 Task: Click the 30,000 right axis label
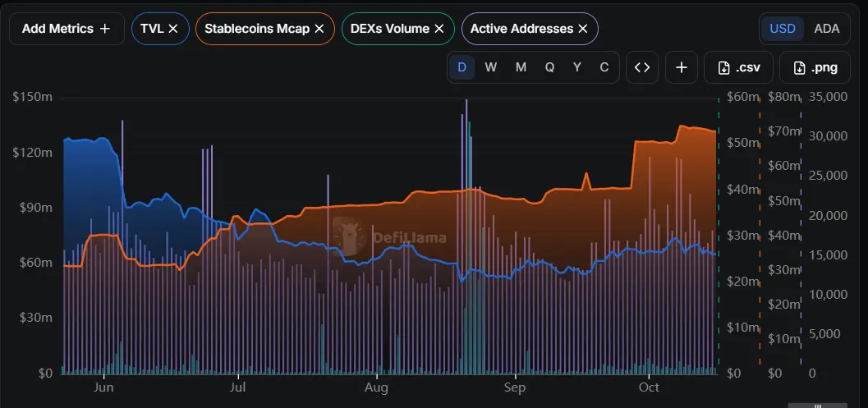click(x=828, y=136)
